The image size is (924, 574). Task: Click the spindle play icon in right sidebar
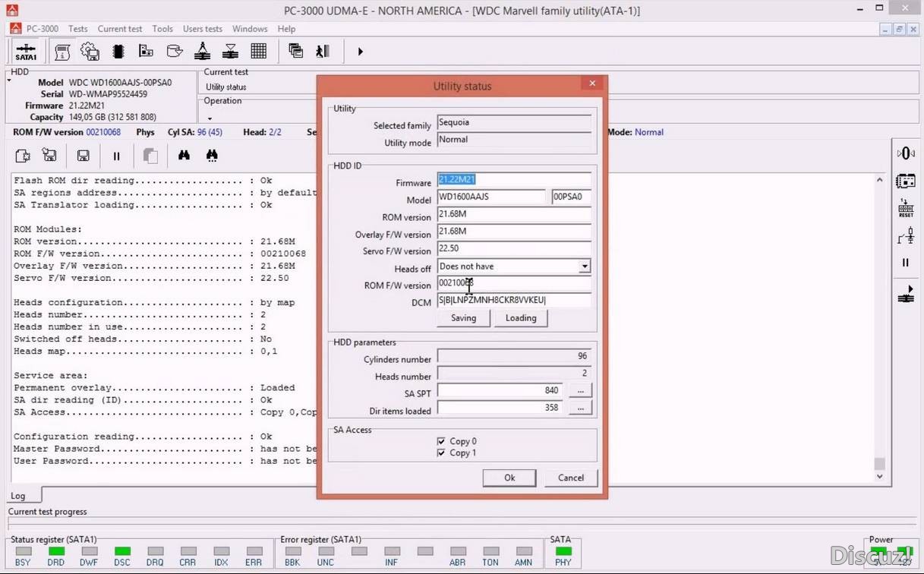pyautogui.click(x=905, y=294)
